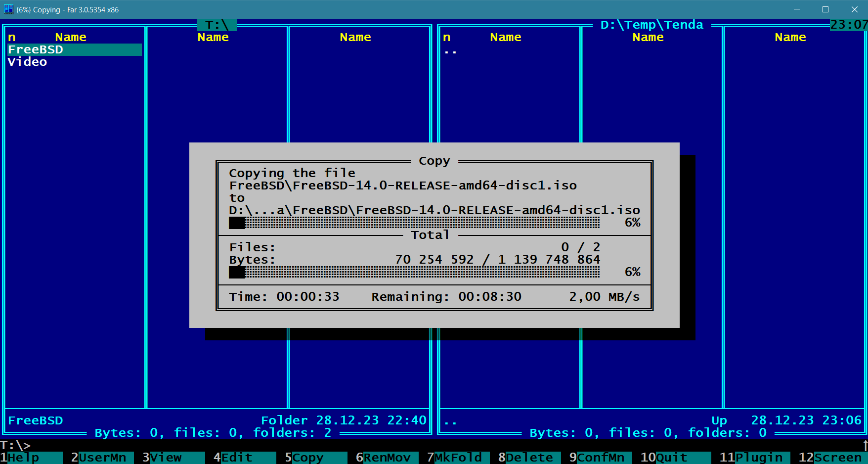Screen dimensions: 868x464
Task: Click the 10Quit function key
Action: point(676,458)
